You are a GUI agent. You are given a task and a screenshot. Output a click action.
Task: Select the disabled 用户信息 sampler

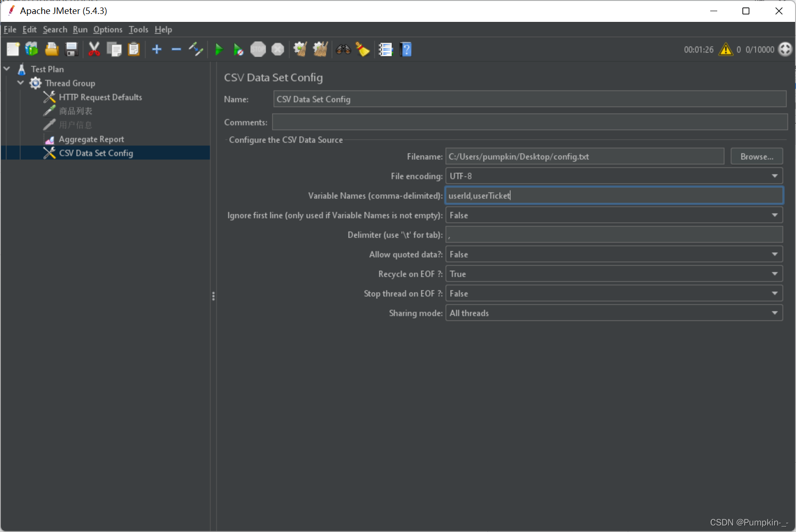(x=75, y=125)
